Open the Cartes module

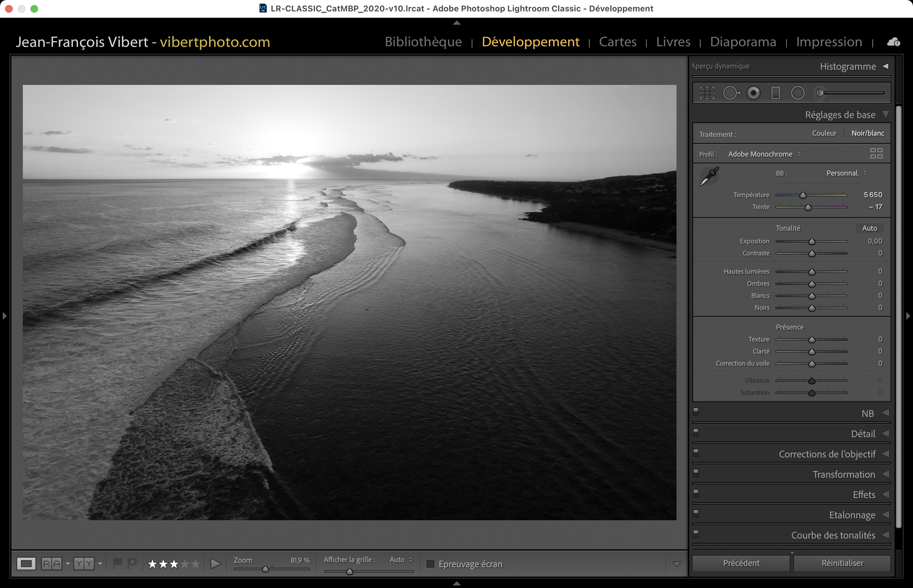(x=617, y=42)
